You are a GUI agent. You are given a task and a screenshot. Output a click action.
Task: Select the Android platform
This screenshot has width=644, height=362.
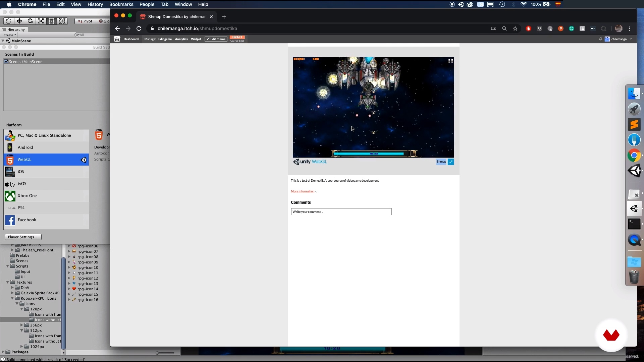(x=46, y=147)
